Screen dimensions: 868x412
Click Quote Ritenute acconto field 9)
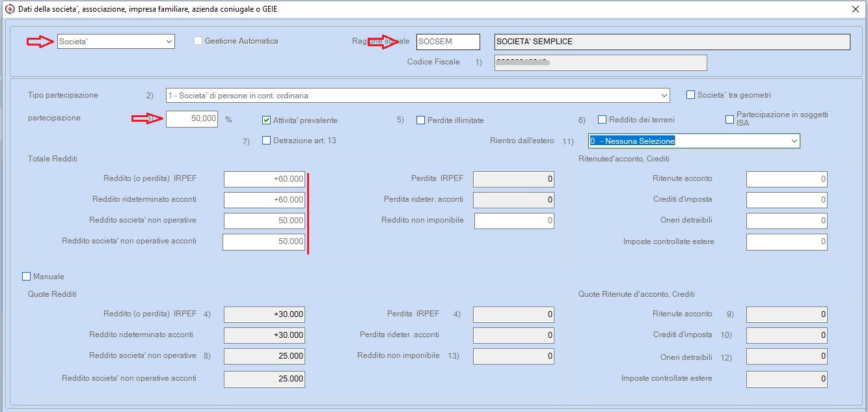click(x=787, y=314)
